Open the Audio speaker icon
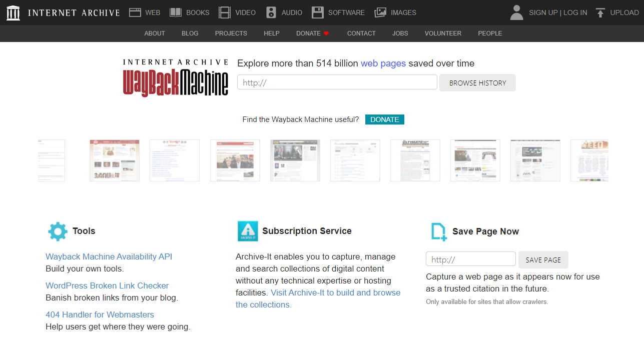This screenshot has width=644, height=357. pos(271,12)
